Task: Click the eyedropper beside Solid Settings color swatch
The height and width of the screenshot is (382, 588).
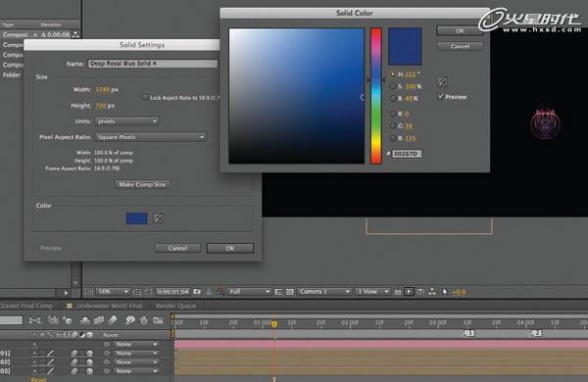Action: (x=158, y=217)
